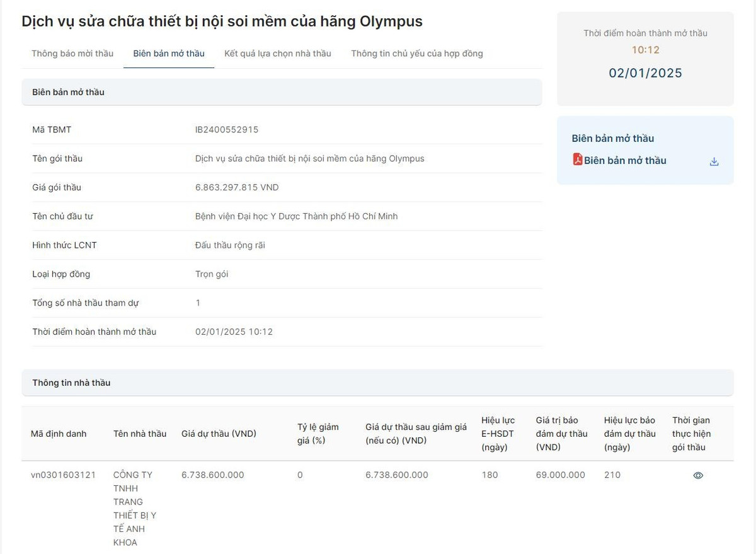Download the Biên bản mở thầu file

pyautogui.click(x=714, y=161)
